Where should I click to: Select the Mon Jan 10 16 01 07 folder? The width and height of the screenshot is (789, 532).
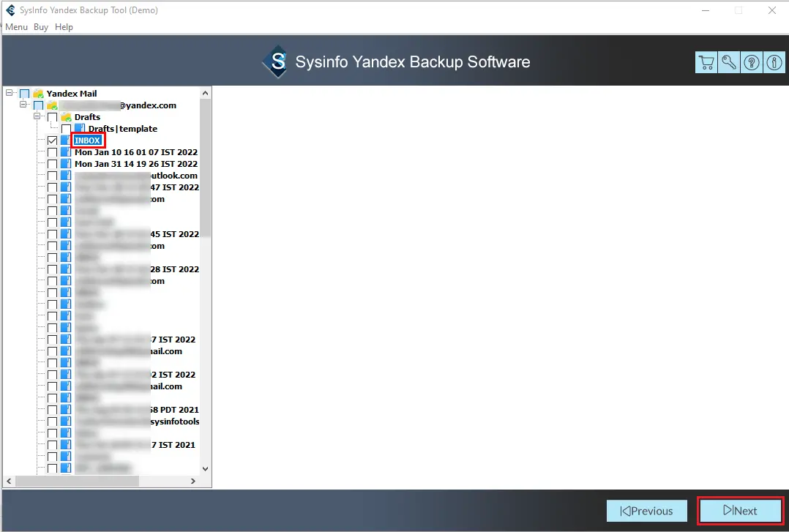point(135,152)
